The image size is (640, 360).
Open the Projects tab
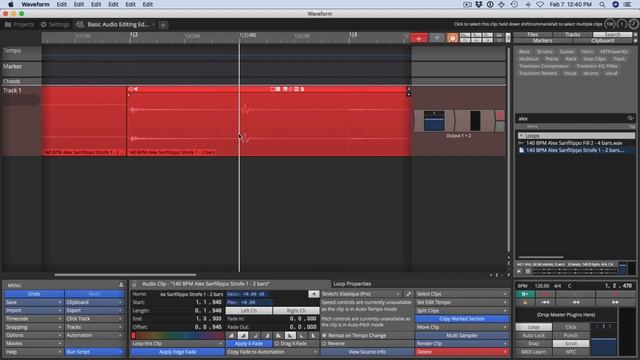(19, 24)
